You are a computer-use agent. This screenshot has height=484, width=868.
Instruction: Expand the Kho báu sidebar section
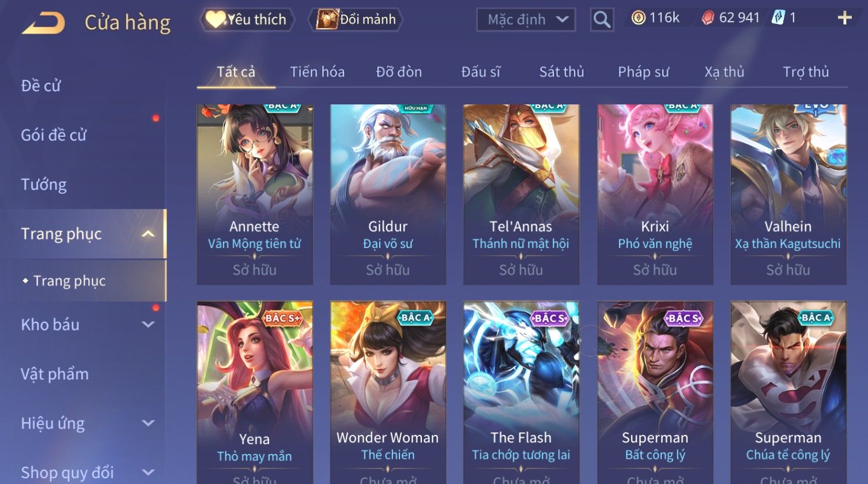coord(148,324)
